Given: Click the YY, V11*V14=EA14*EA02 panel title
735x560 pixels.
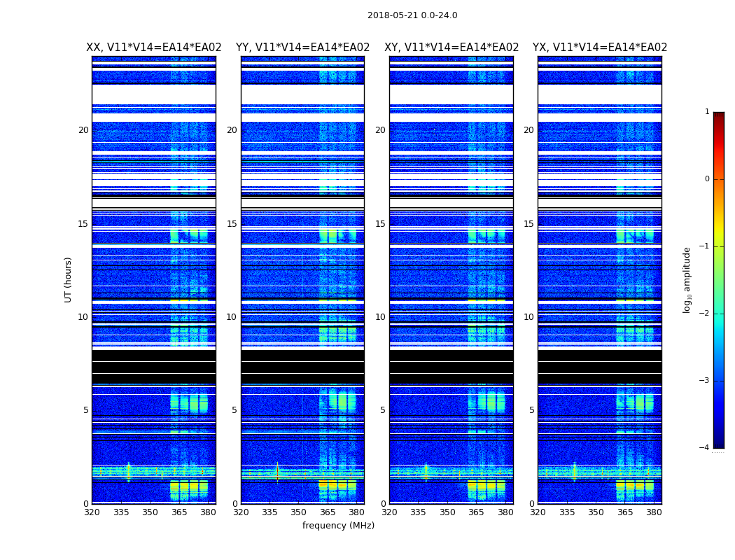Looking at the screenshot, I should click(303, 48).
